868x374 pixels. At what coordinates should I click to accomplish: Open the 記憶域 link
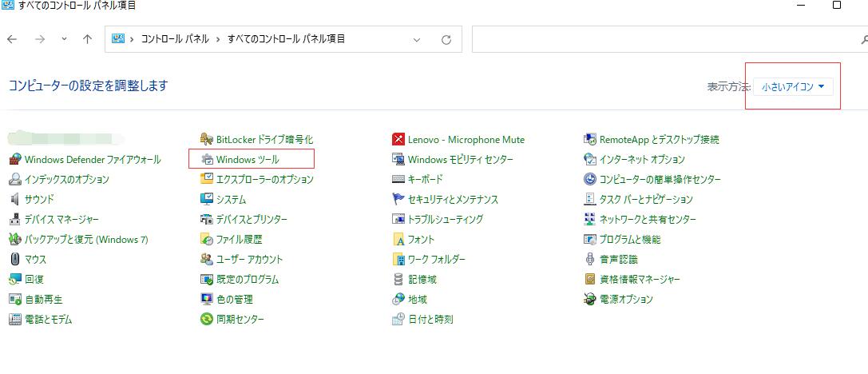[x=422, y=279]
